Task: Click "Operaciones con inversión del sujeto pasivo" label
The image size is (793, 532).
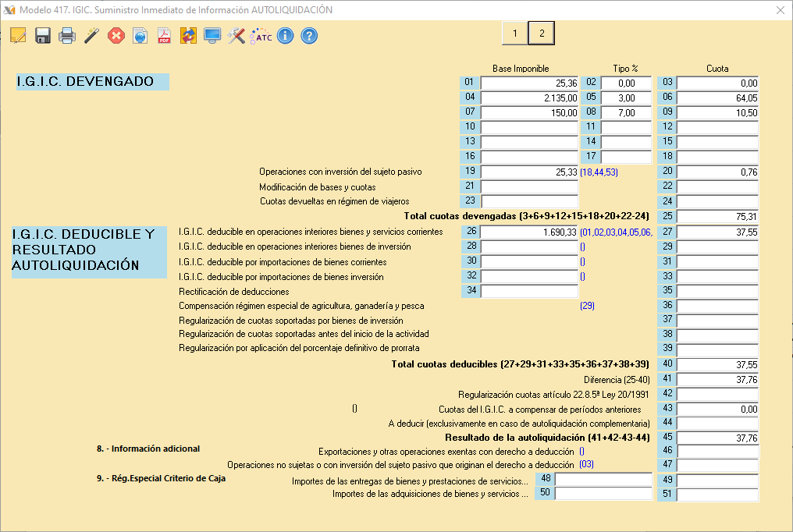Action: [x=340, y=172]
